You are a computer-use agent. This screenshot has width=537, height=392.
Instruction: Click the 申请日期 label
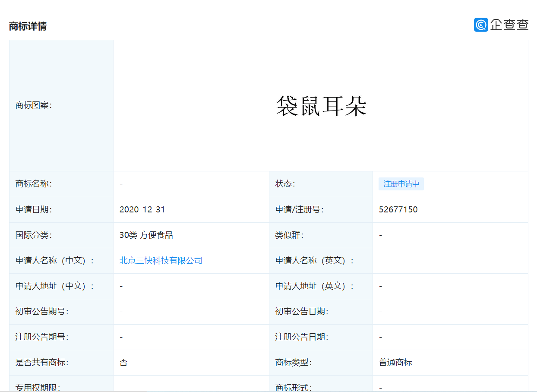pos(34,210)
